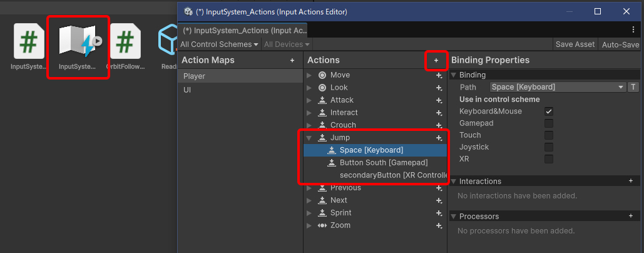Select the Readme cube asset icon

tap(168, 41)
